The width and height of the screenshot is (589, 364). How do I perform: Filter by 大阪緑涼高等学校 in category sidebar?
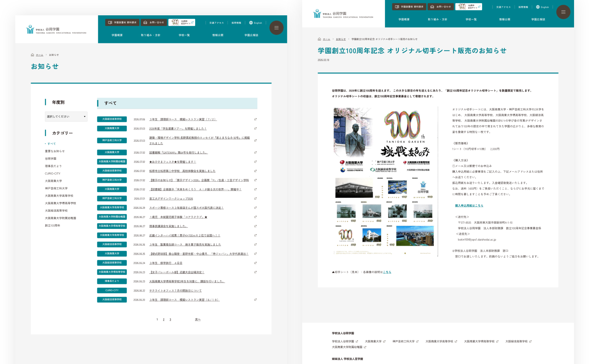point(56,211)
